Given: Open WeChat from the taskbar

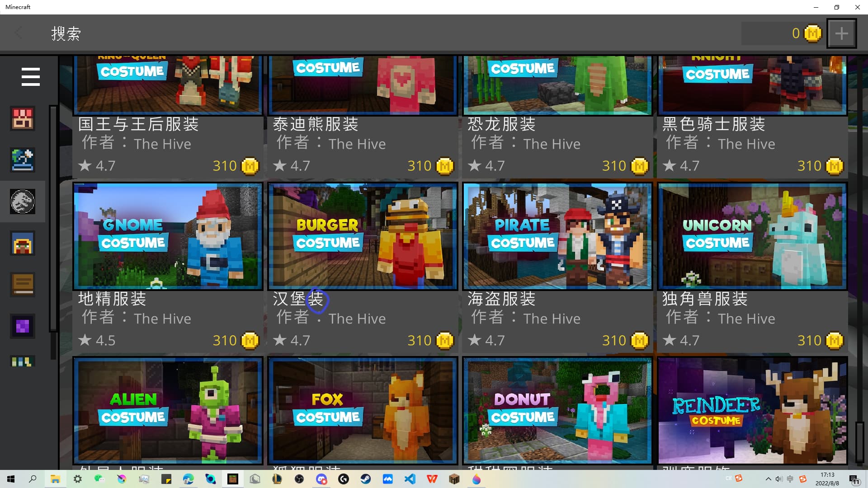Looking at the screenshot, I should click(99, 479).
